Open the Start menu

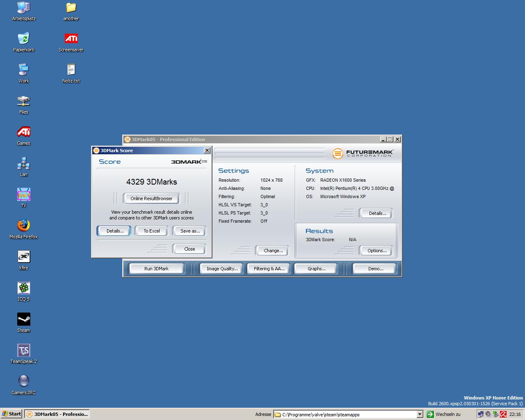[11, 414]
